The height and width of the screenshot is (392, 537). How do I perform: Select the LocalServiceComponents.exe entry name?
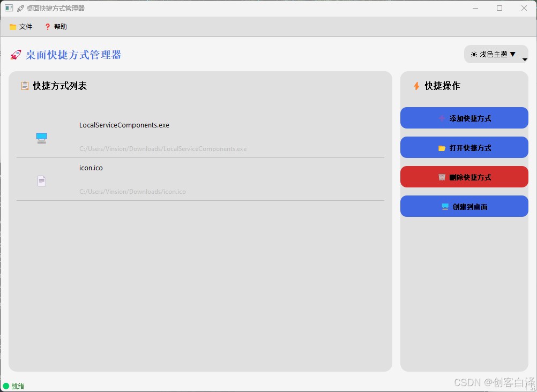pos(124,125)
